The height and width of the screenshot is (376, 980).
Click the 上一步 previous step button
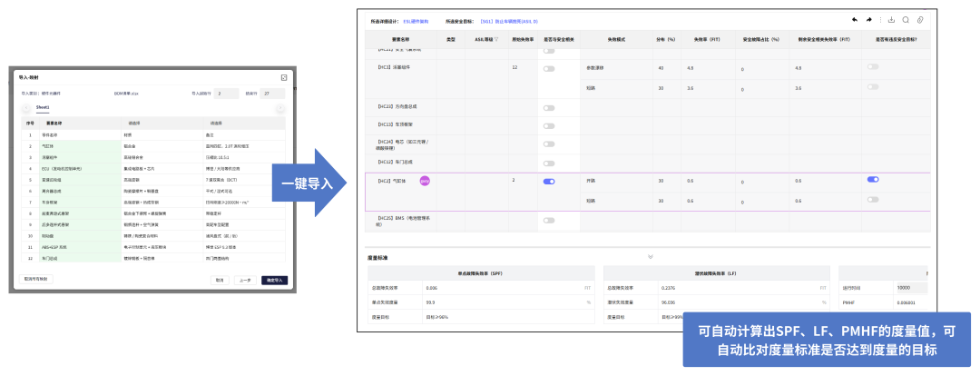click(246, 281)
